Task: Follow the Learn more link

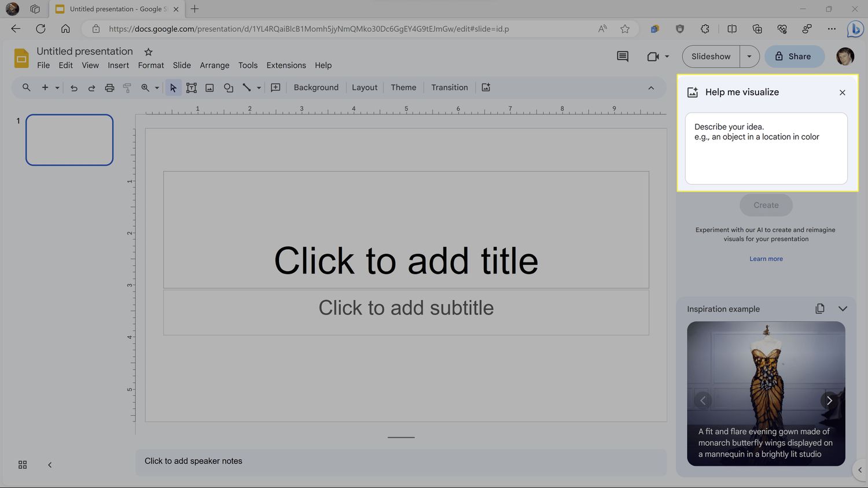Action: tap(766, 259)
